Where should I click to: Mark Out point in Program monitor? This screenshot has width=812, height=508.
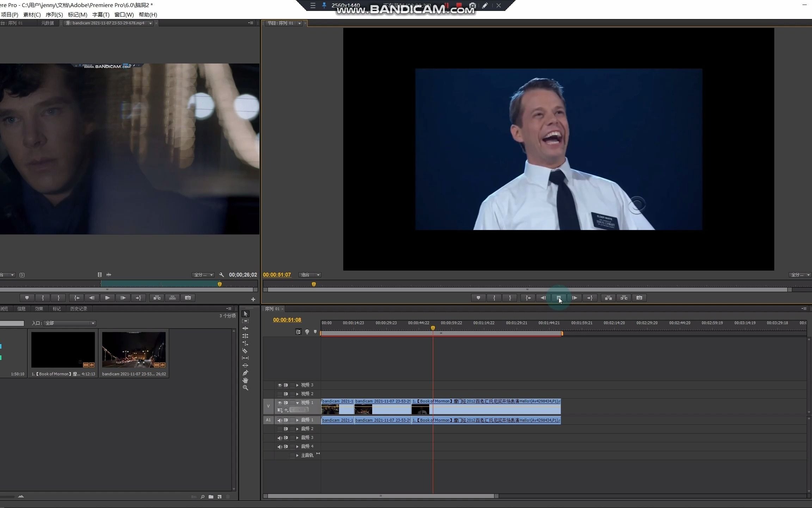click(x=510, y=298)
